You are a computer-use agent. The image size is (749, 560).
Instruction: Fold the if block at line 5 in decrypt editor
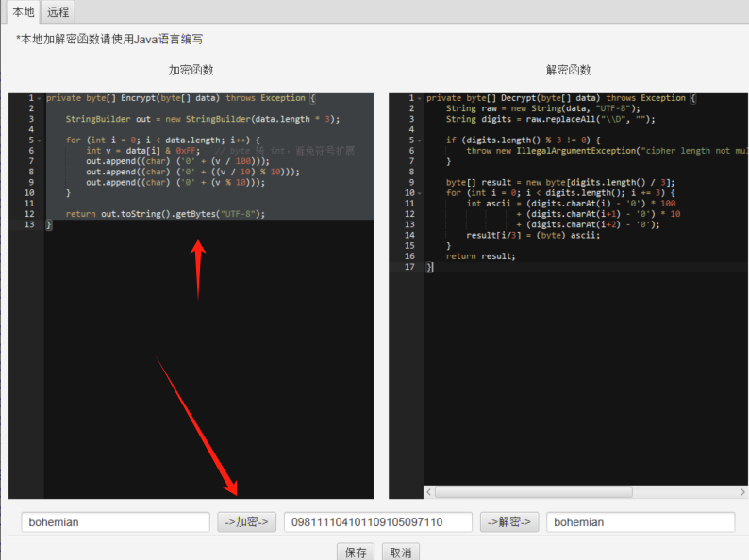[419, 140]
